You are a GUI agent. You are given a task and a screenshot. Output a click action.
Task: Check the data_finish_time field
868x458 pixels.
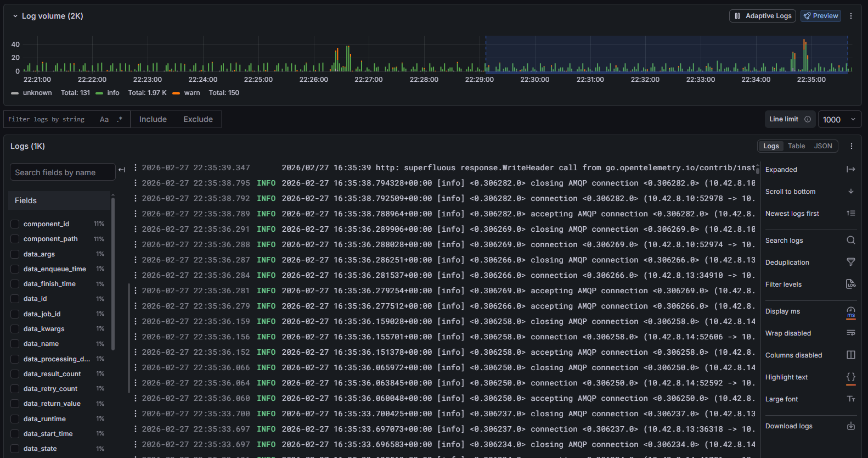click(x=15, y=284)
